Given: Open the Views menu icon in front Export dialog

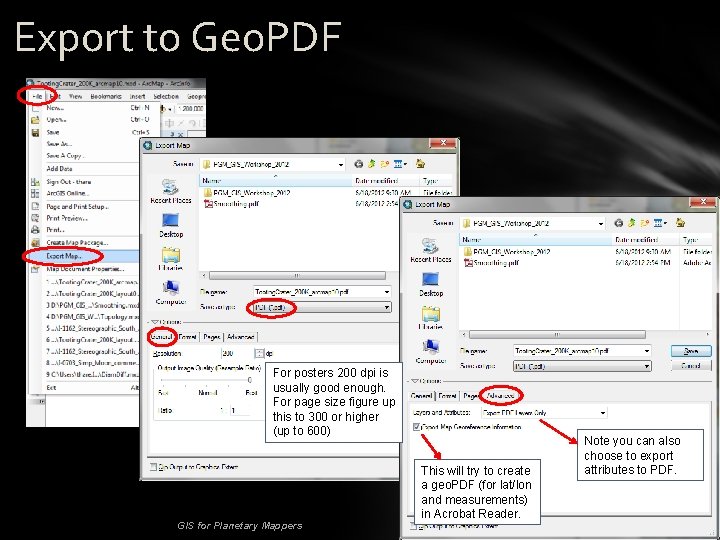Looking at the screenshot, I should [660, 223].
